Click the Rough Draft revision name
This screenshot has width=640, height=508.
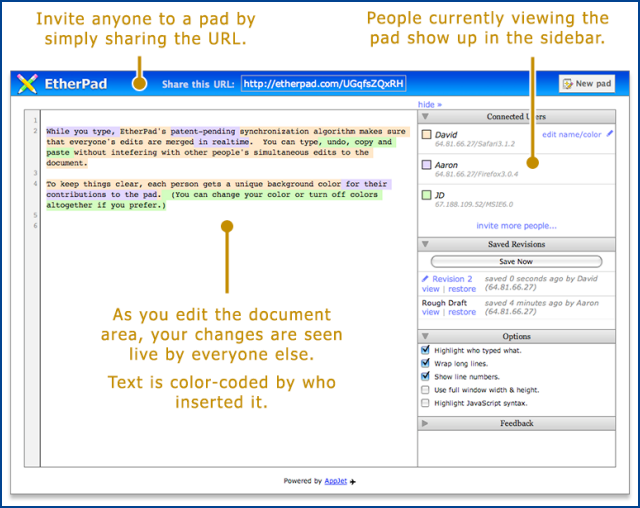(444, 303)
